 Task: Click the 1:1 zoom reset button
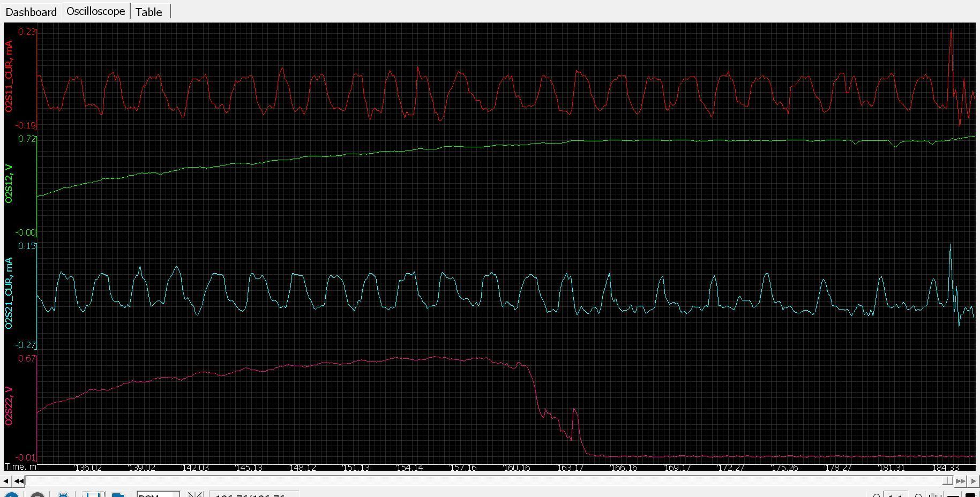pos(897,495)
